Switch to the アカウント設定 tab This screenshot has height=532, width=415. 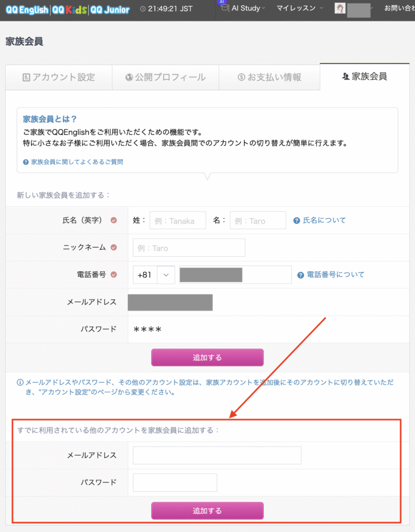(59, 77)
